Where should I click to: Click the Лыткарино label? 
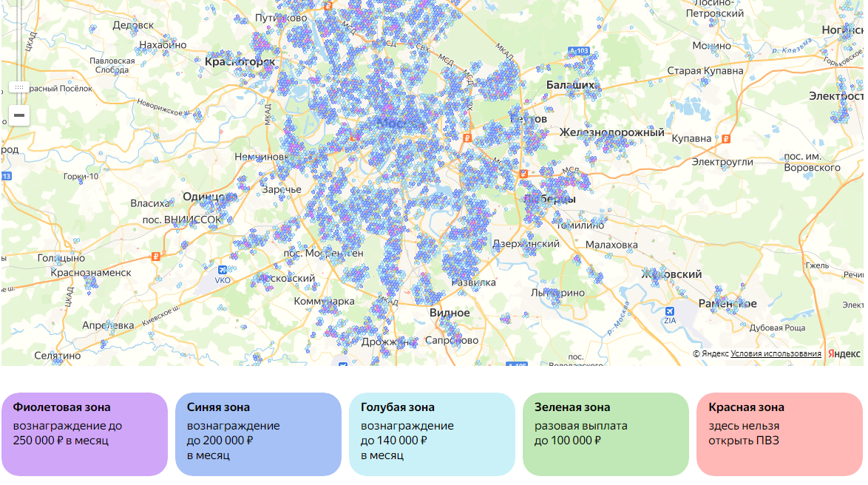(x=557, y=293)
